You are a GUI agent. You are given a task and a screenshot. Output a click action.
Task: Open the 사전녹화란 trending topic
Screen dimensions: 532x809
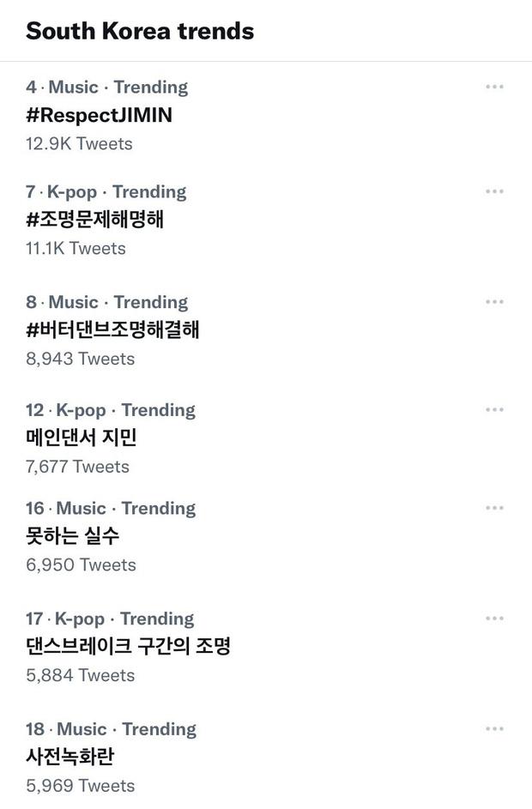[x=70, y=757]
